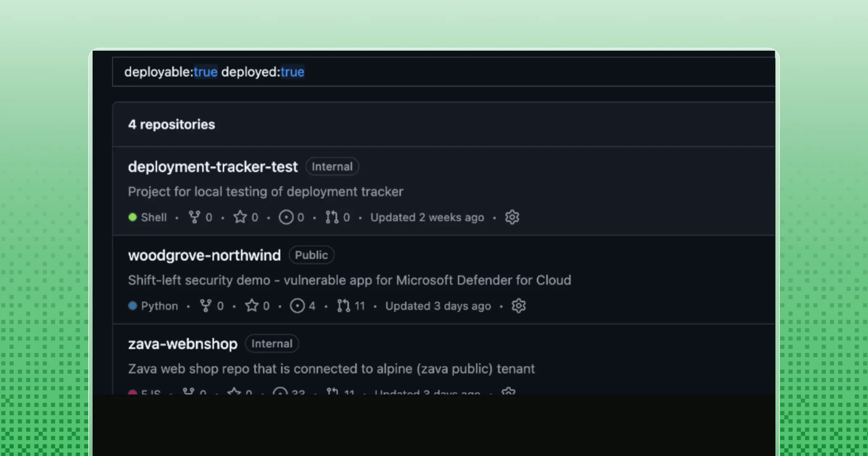Screen dimensions: 868x456
Task: Click the Updated 3 days ago link on woodgrove-northwind
Action: point(438,306)
